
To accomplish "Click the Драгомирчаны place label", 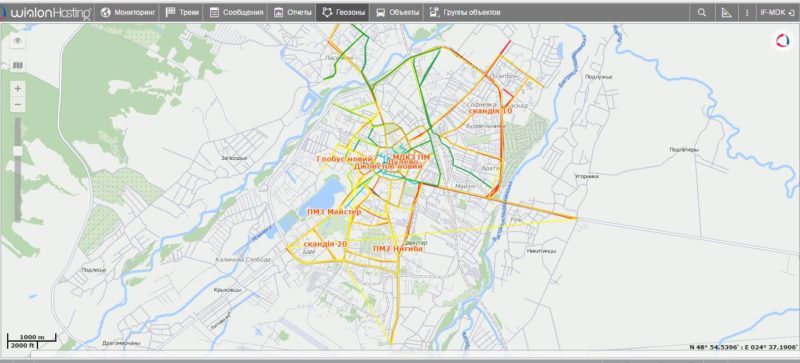I will tap(121, 343).
